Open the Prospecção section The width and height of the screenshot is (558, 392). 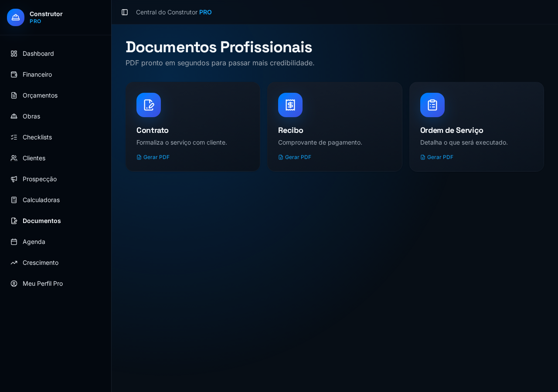55,179
